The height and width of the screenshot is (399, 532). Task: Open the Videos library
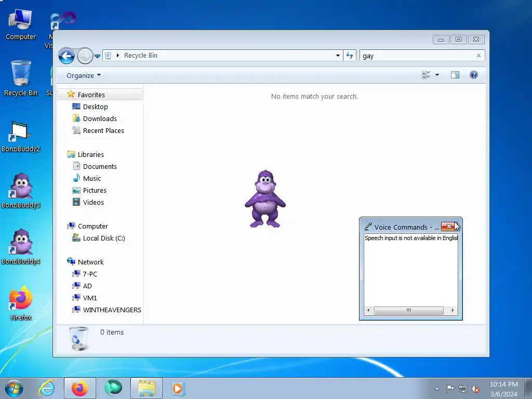[94, 202]
